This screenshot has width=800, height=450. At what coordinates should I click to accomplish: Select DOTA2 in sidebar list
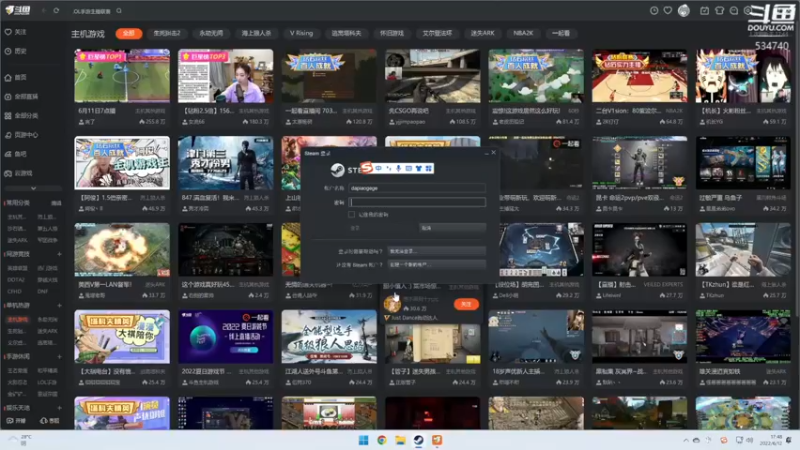[x=15, y=280]
